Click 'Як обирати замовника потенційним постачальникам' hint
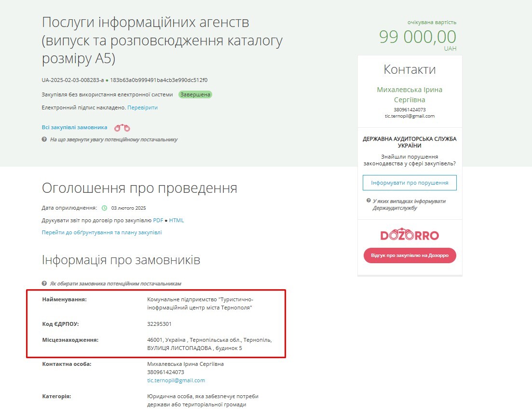 pos(115,283)
